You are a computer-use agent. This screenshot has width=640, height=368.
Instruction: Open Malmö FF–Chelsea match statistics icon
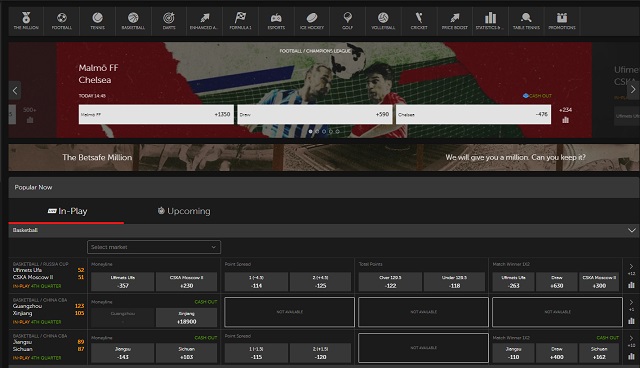pyautogui.click(x=565, y=120)
